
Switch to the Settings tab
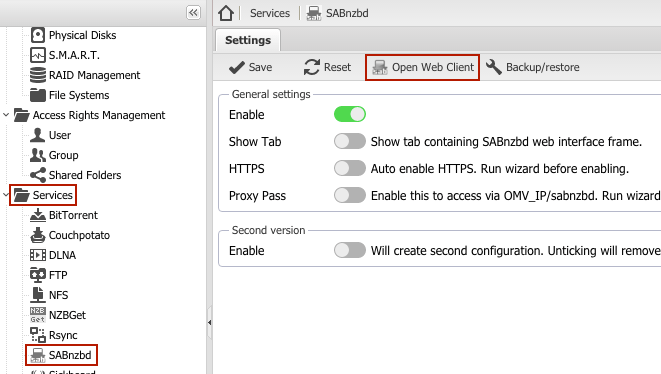(248, 40)
